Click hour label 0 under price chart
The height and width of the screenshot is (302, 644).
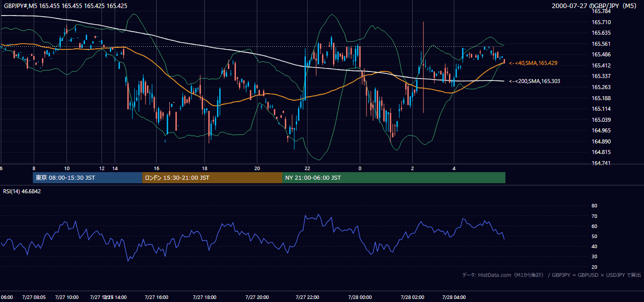click(x=360, y=168)
